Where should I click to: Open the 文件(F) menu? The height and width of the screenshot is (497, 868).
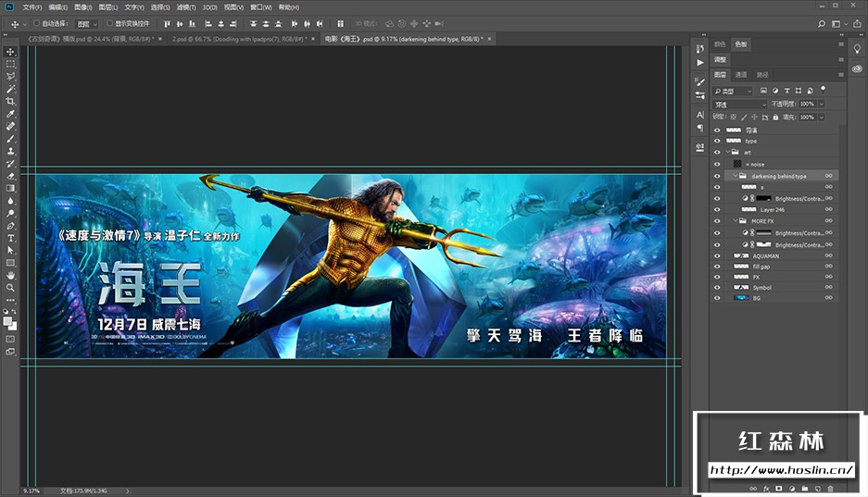coord(32,7)
